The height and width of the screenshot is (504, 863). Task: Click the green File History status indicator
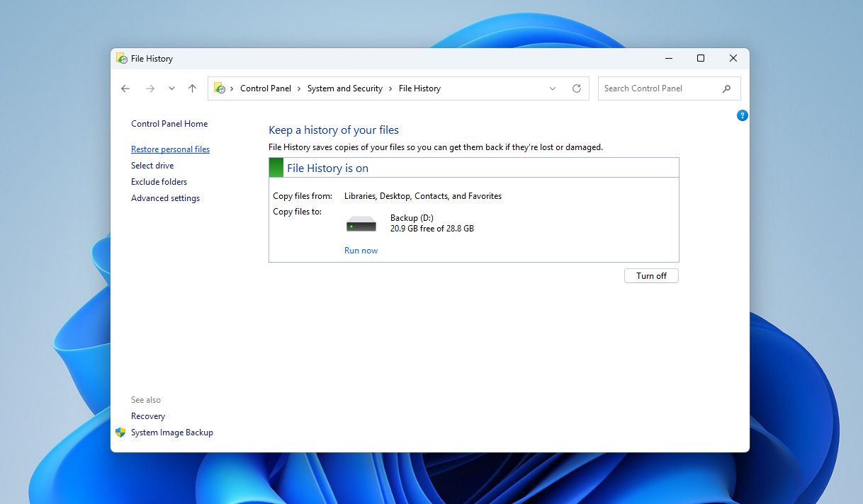276,167
